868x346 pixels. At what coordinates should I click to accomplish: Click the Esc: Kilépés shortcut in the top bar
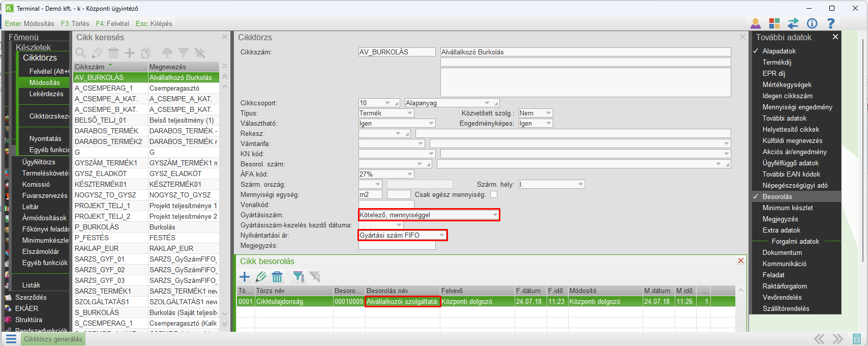[154, 23]
